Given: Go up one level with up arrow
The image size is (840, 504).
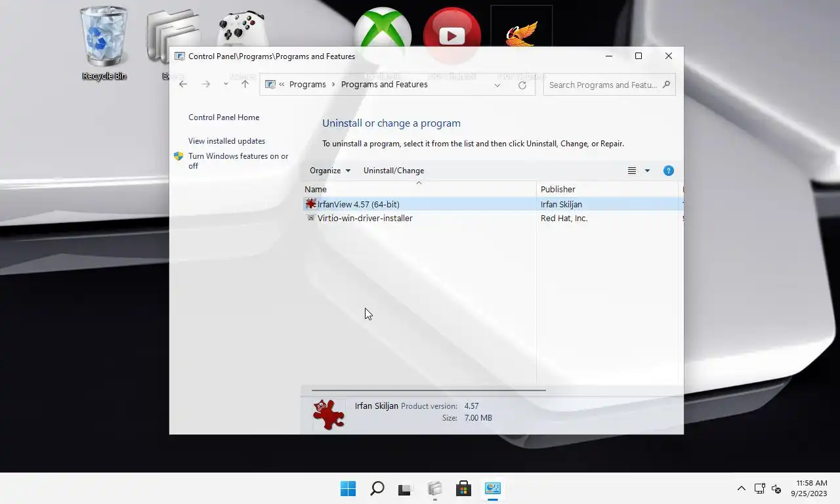Looking at the screenshot, I should coord(245,84).
